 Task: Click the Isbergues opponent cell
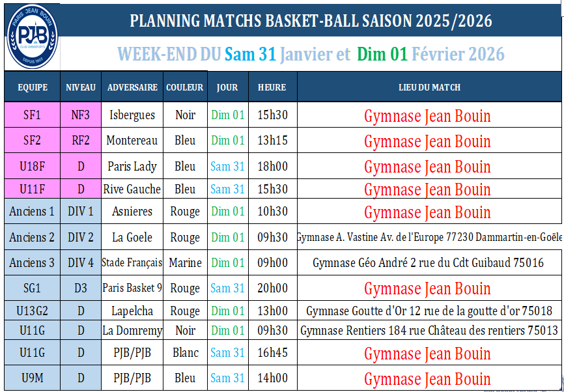tap(132, 115)
